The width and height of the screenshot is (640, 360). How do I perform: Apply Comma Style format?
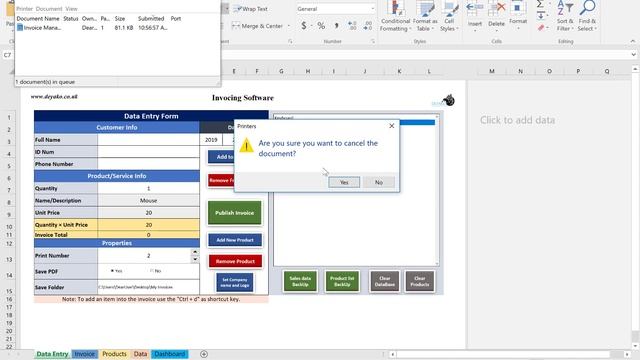pos(336,26)
